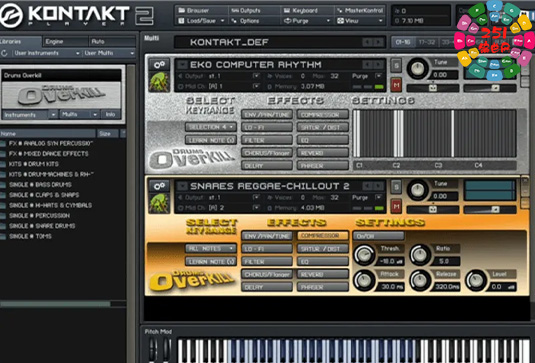This screenshot has width=535, height=363.
Task: Toggle the compressor On/Off button
Action: pos(379,236)
